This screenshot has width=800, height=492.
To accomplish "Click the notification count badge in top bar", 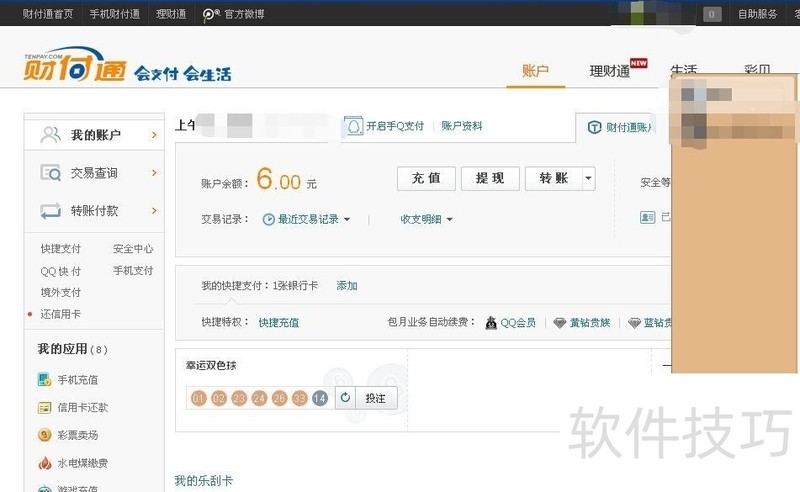I will point(712,14).
